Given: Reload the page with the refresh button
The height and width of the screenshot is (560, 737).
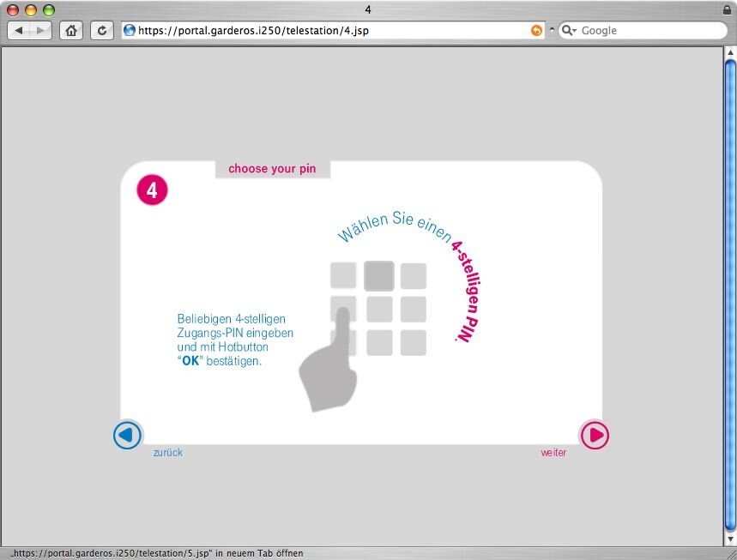Looking at the screenshot, I should [x=101, y=31].
